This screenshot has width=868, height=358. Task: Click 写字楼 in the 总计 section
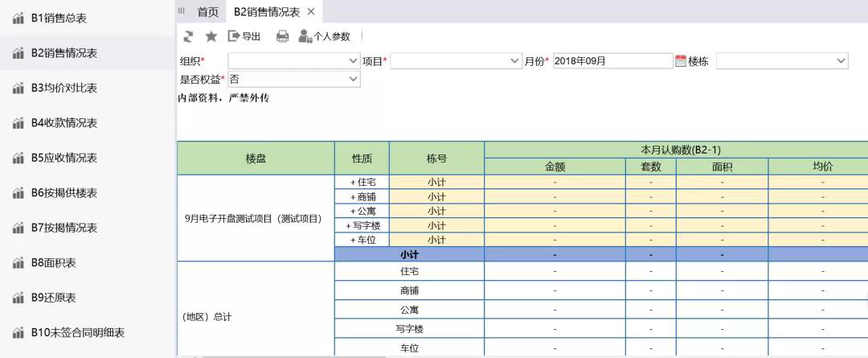[x=409, y=328]
